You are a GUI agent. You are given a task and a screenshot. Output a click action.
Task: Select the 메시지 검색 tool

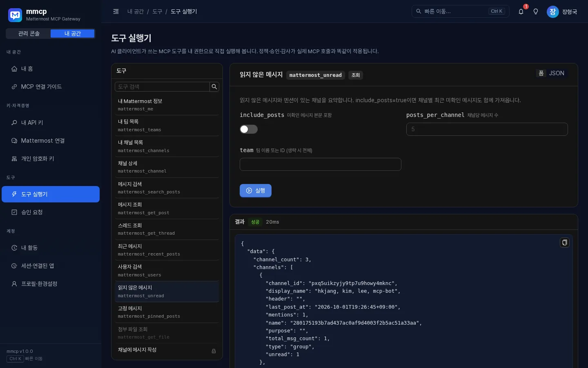(x=167, y=188)
